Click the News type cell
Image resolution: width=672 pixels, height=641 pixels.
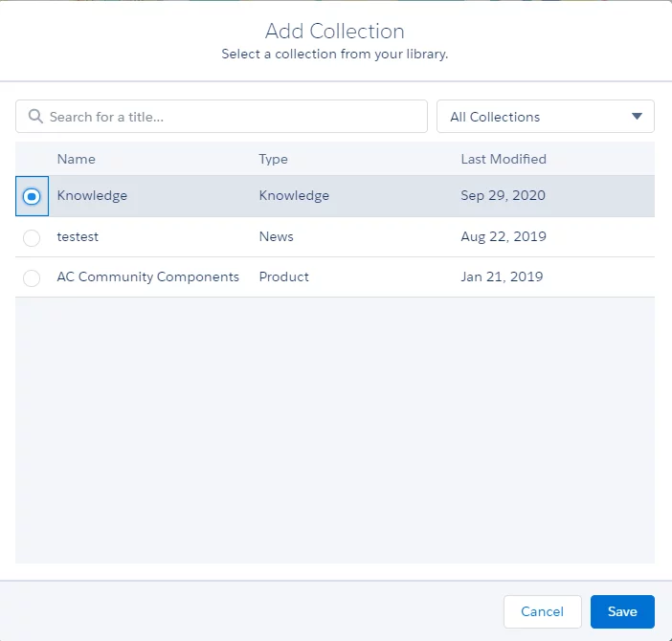(276, 237)
